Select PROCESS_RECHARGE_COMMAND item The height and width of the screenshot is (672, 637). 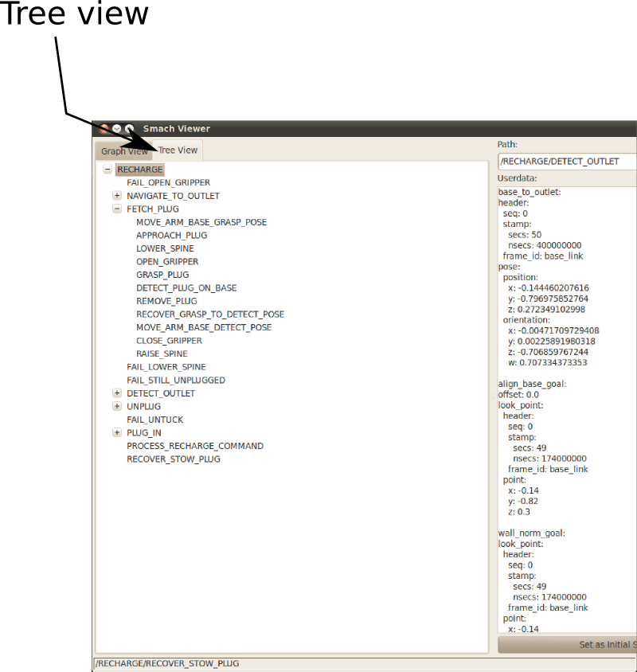click(195, 446)
